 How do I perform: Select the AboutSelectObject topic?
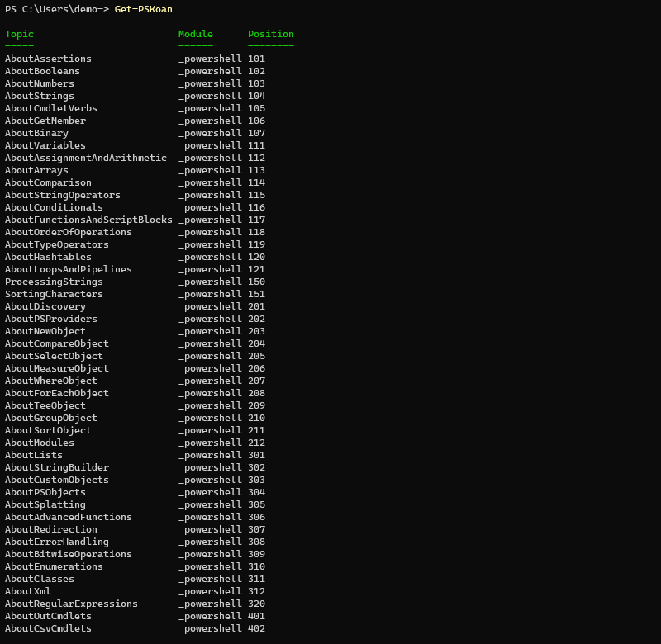click(54, 356)
